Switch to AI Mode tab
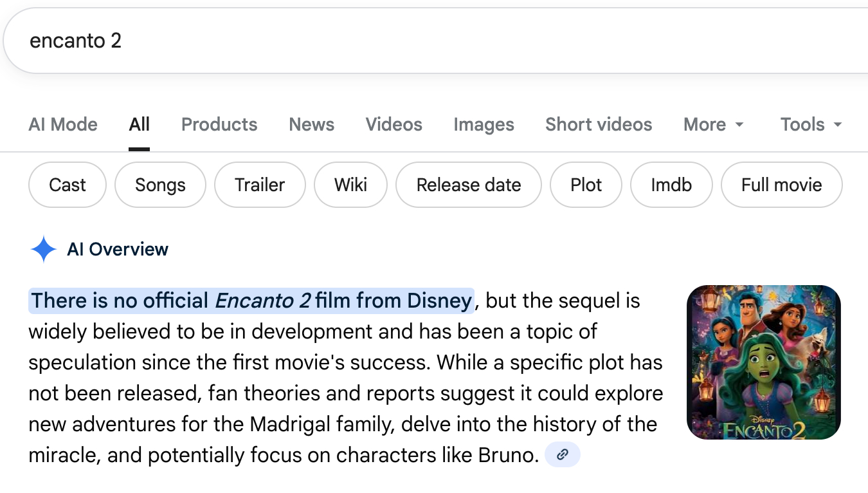The height and width of the screenshot is (493, 868). point(63,124)
